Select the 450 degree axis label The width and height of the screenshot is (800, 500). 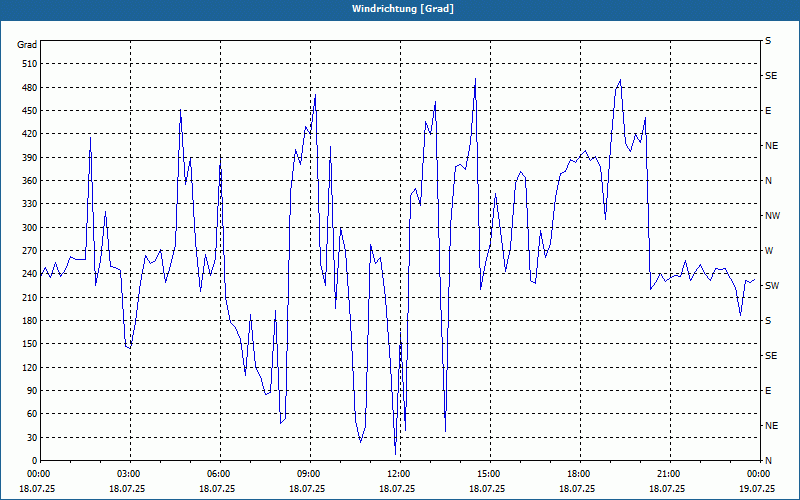[x=30, y=111]
